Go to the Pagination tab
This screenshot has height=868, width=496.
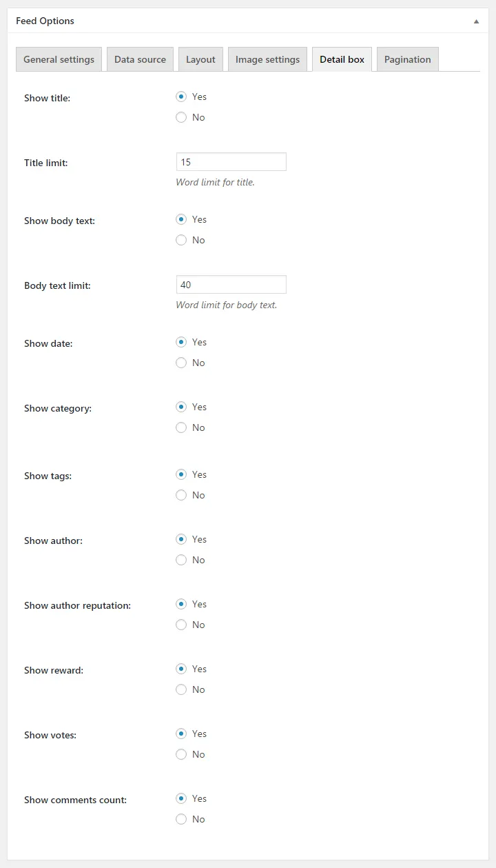point(408,59)
